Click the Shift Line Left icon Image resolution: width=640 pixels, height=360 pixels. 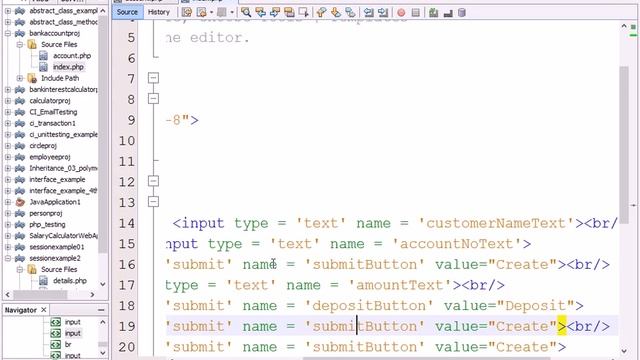[369, 13]
